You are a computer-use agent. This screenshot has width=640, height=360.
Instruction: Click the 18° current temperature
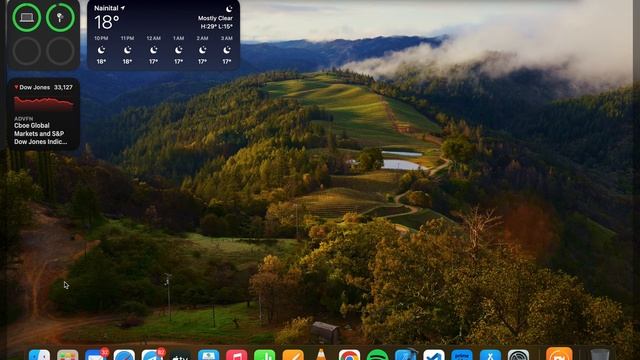[107, 22]
